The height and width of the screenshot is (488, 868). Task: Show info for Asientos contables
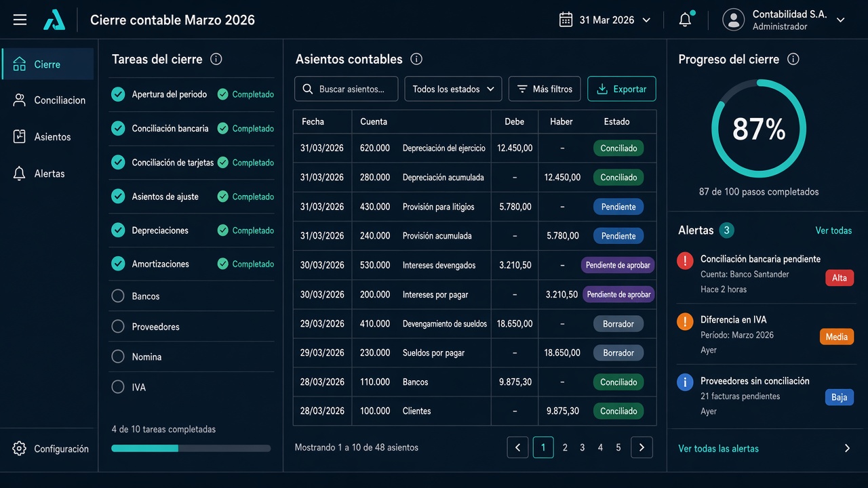(x=416, y=59)
